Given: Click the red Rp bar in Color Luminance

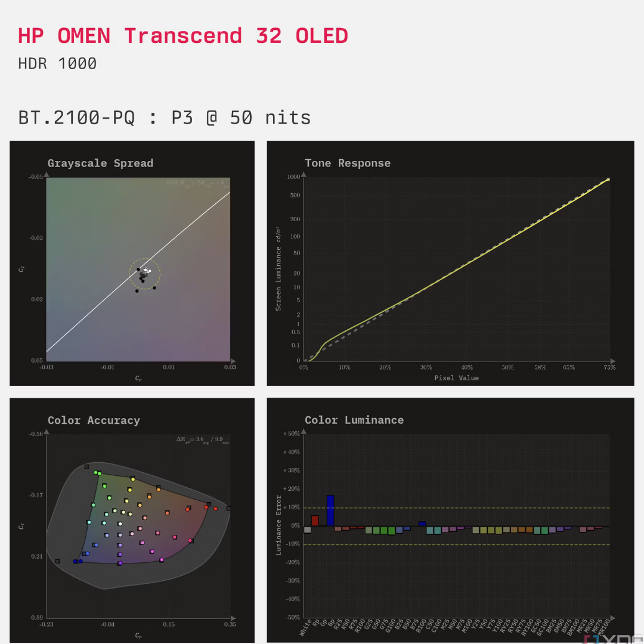Looking at the screenshot, I should coord(315,521).
